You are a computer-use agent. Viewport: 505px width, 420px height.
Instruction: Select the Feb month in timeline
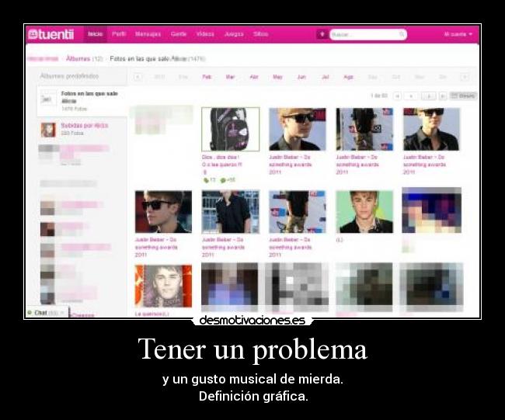pos(207,77)
